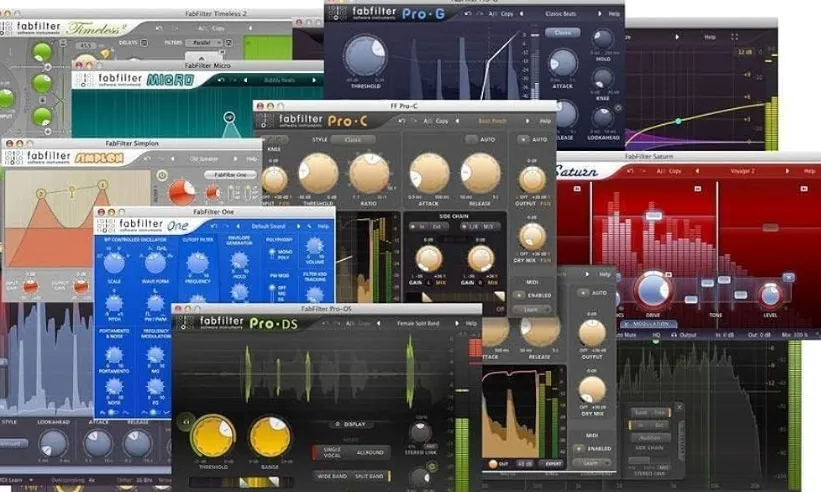Select Wide Band in Pro-DS

point(332,476)
